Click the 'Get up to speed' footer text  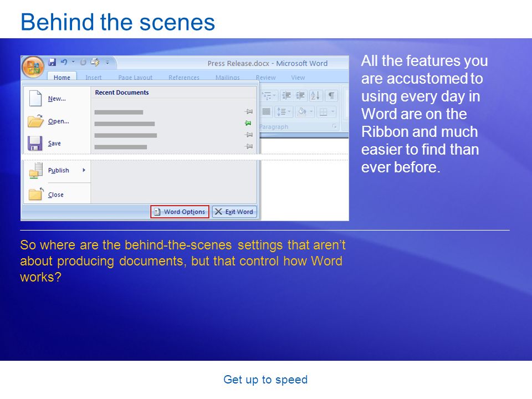point(265,380)
